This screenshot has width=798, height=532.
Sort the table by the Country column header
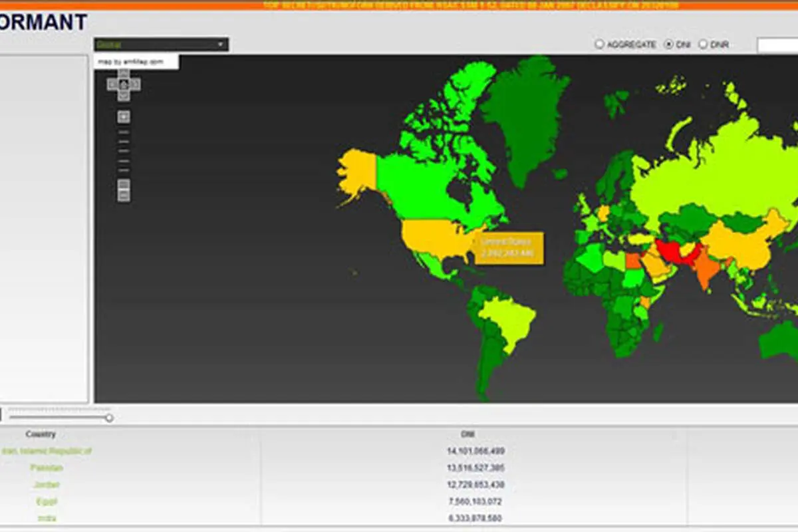tap(41, 434)
